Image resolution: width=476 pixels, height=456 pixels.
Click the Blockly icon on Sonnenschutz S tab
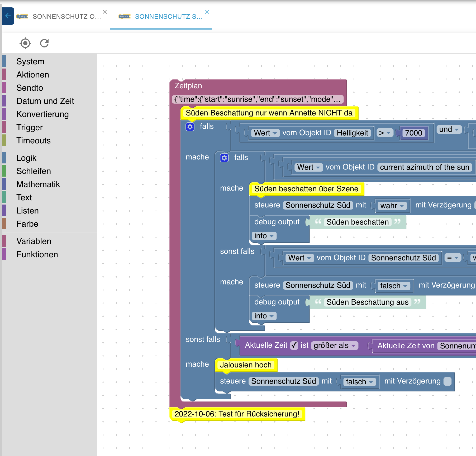click(125, 17)
